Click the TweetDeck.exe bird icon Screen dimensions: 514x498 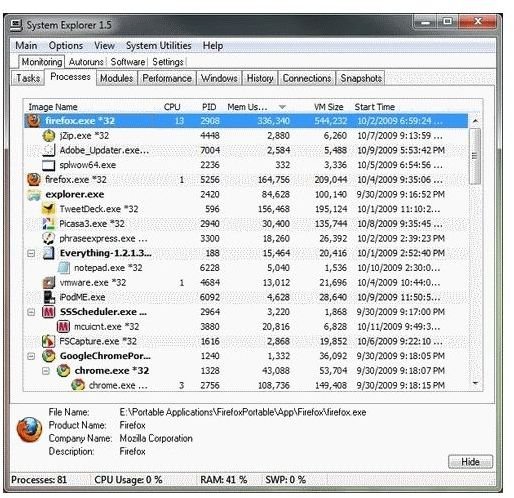coord(49,209)
